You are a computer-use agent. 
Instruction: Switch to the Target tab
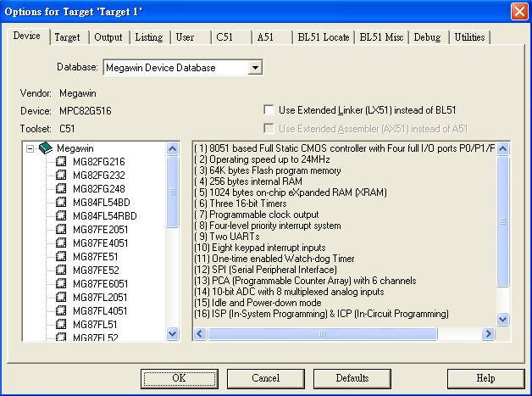(67, 37)
